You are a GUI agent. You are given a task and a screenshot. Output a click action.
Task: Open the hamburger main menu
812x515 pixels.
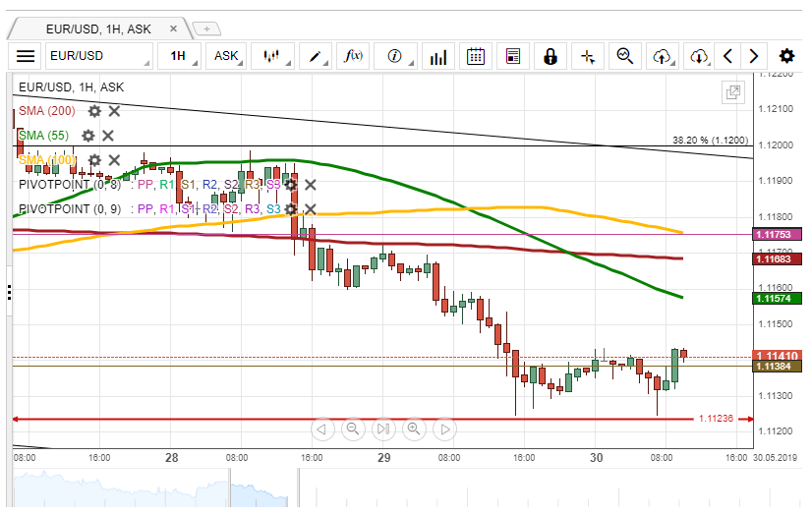(26, 56)
